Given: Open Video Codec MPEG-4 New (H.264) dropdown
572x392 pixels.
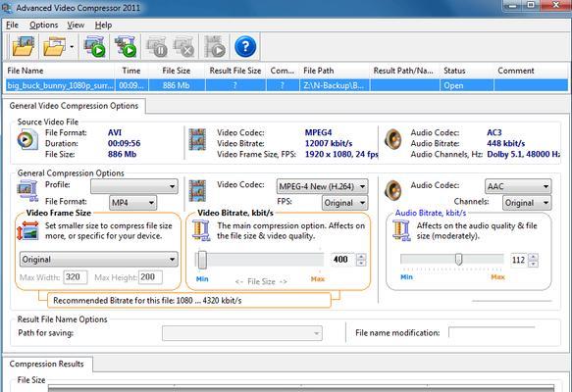Looking at the screenshot, I should [322, 186].
